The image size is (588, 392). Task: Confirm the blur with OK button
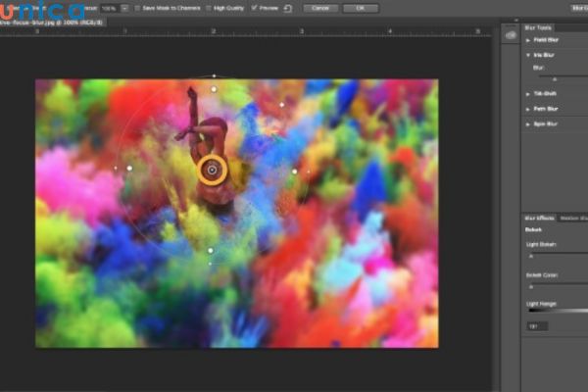pos(361,8)
